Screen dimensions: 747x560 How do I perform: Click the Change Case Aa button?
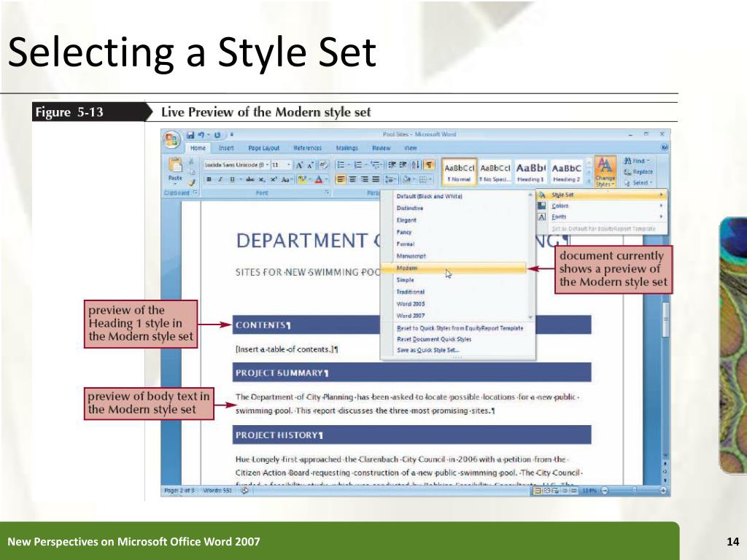[x=286, y=179]
